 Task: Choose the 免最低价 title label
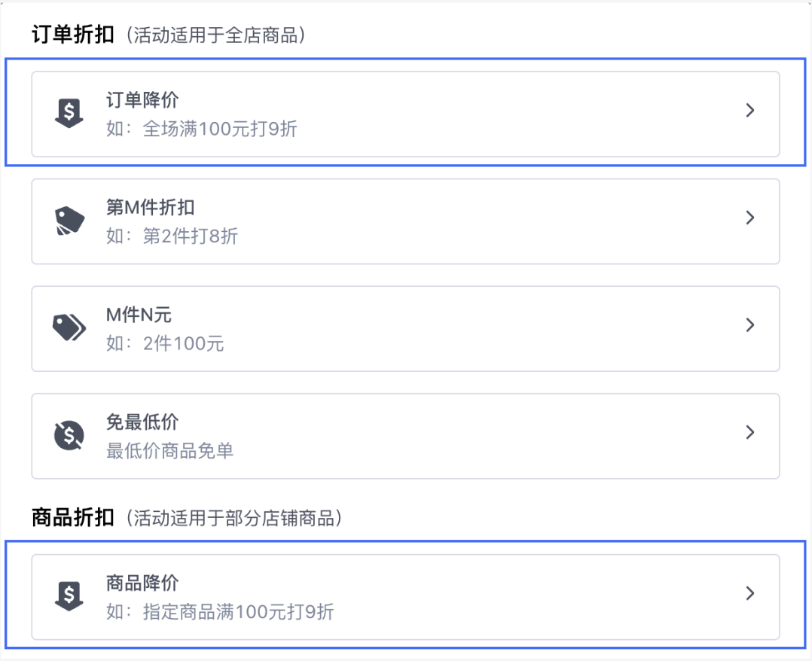142,422
